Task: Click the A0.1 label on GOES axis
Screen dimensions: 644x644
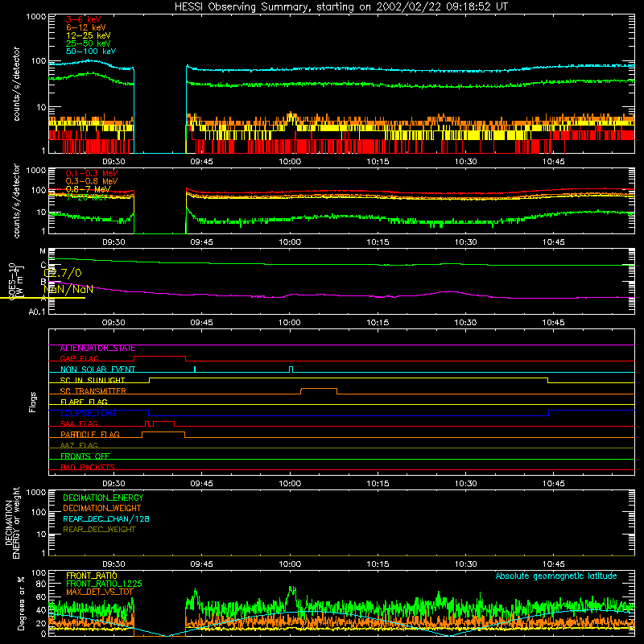Action: tap(36, 312)
